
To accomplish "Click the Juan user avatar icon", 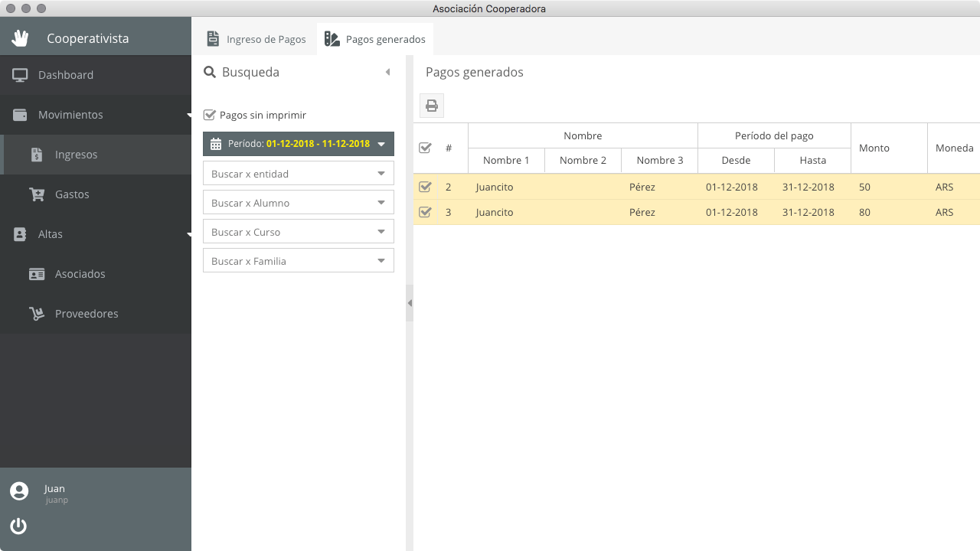I will point(19,491).
